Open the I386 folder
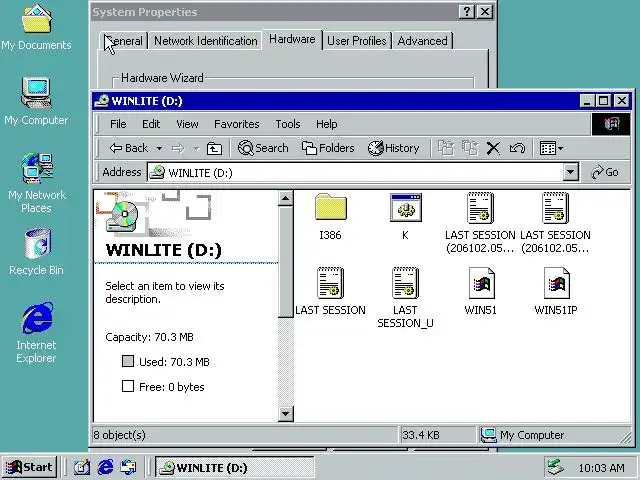 point(330,207)
